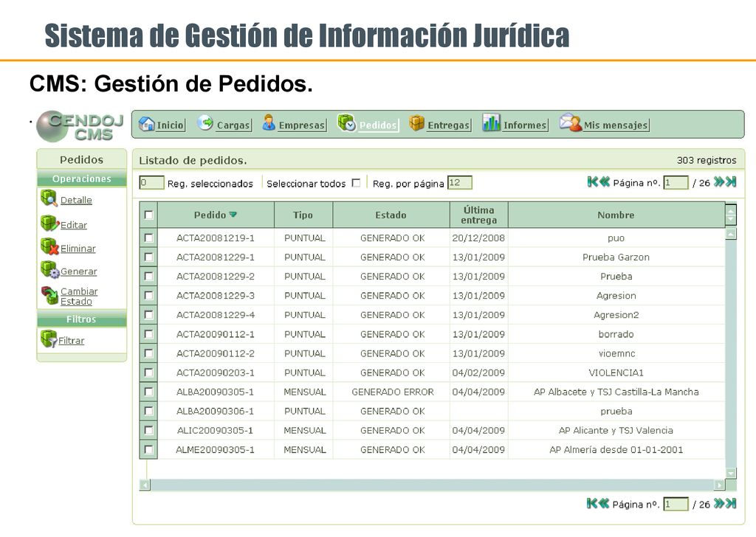
Task: Click the Generar gear box icon
Action: coord(50,269)
